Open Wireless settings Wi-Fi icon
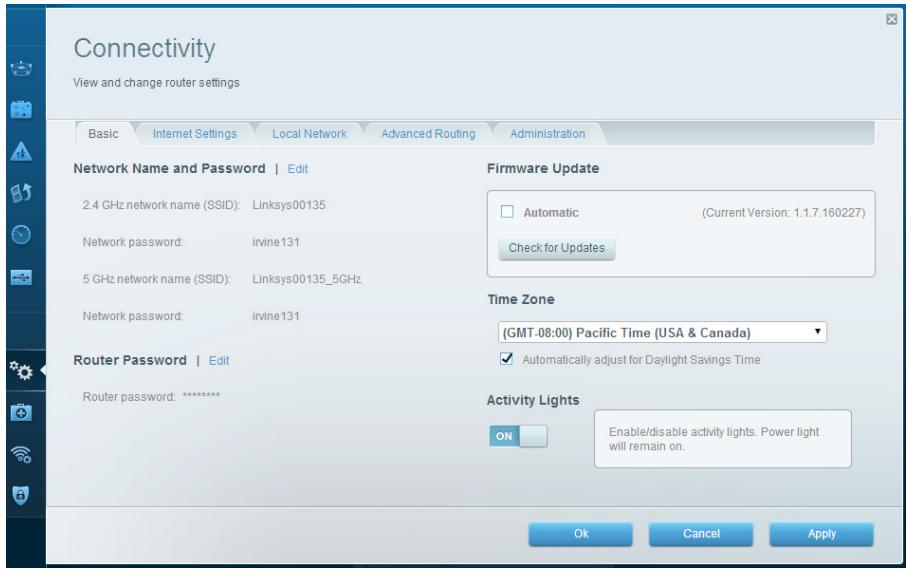The image size is (906, 570). click(x=21, y=454)
